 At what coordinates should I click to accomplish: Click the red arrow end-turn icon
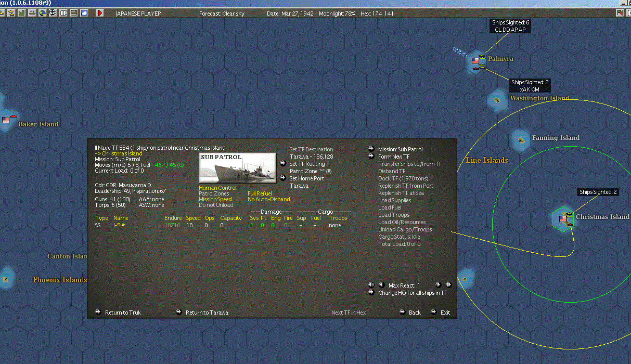pyautogui.click(x=99, y=13)
